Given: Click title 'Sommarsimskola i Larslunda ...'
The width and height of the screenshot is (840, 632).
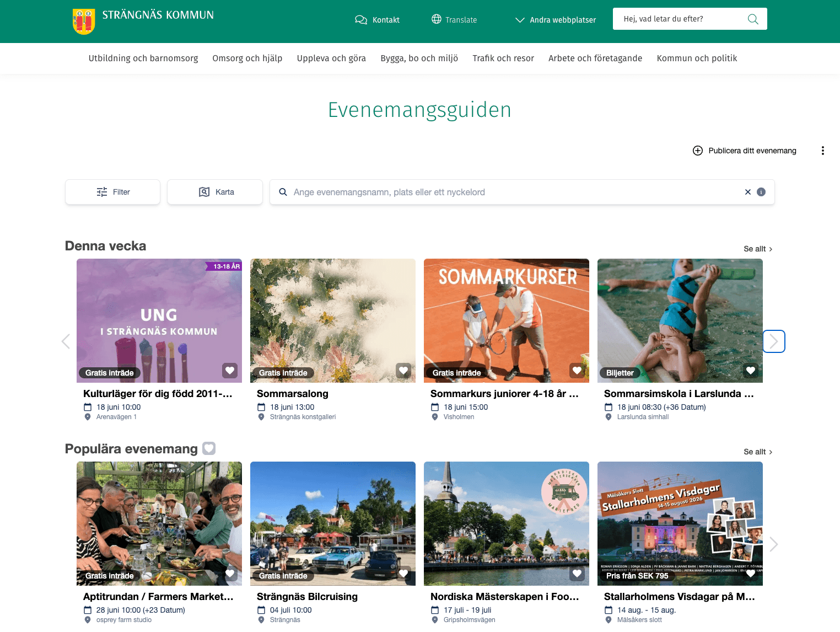Looking at the screenshot, I should pyautogui.click(x=679, y=394).
